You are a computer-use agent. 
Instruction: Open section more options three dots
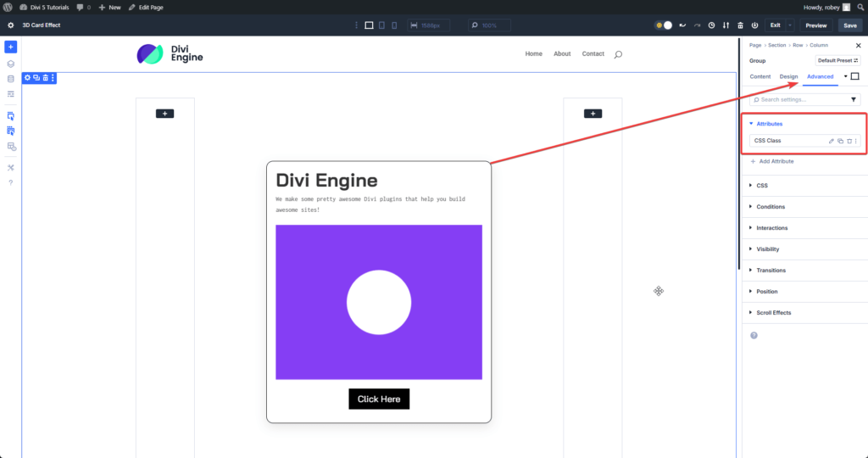pos(53,78)
